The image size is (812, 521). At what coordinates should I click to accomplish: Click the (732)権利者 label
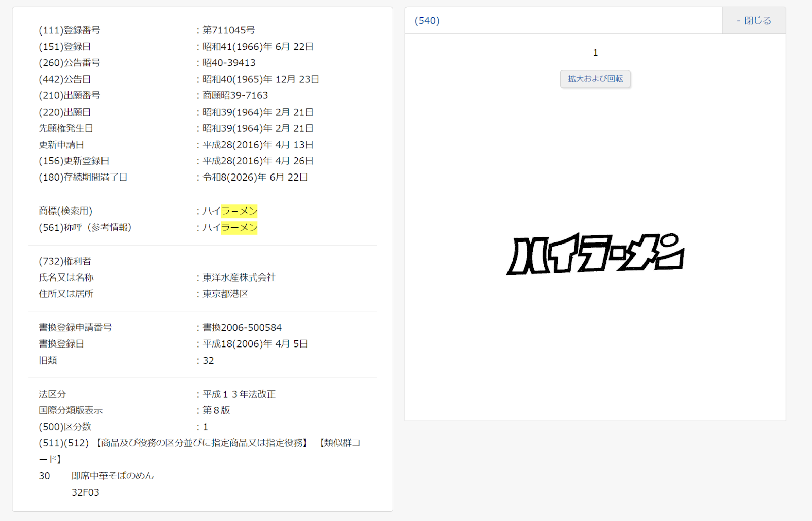coord(65,261)
